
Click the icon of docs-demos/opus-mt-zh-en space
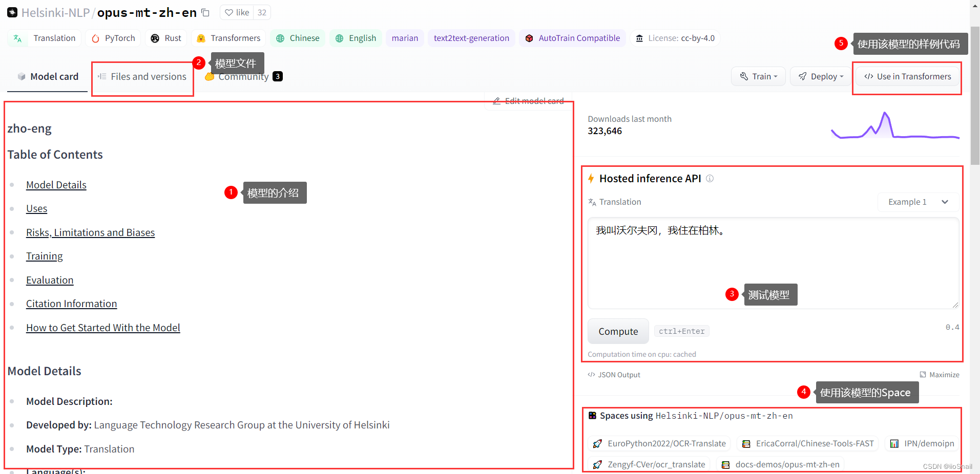coord(725,465)
